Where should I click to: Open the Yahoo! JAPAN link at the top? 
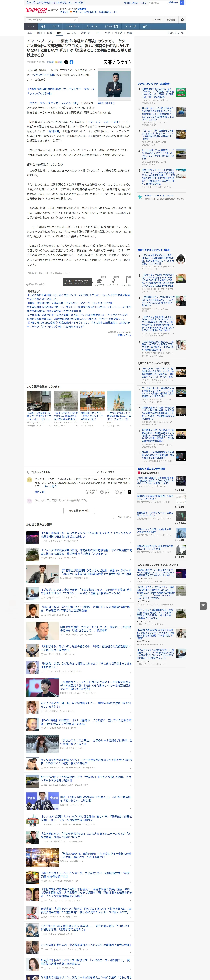coord(131,3)
